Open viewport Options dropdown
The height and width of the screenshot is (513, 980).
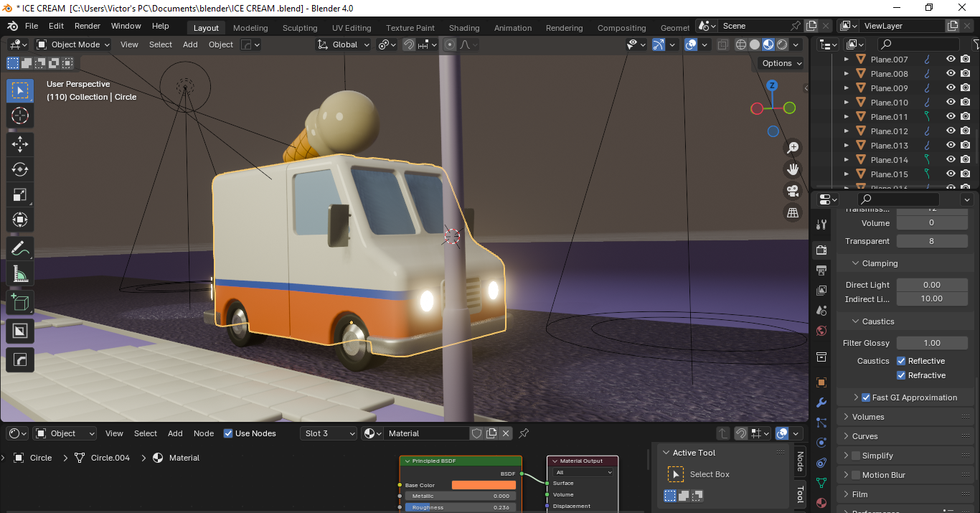pos(781,63)
